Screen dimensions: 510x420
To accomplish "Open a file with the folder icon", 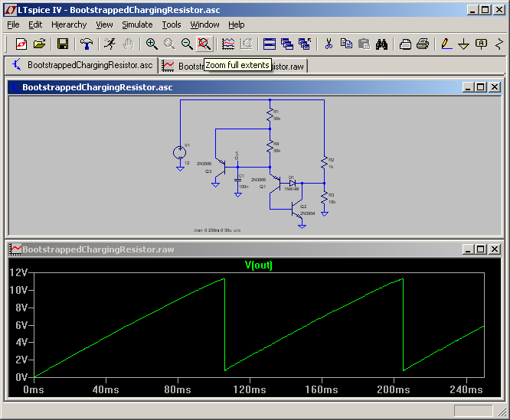I will coord(39,44).
